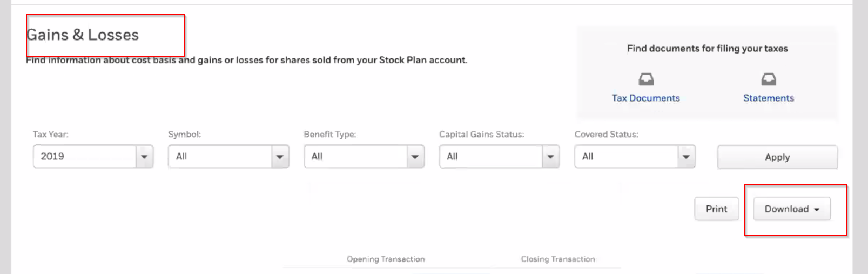Expand the Tax Year dropdown arrow
Image resolution: width=868 pixels, height=274 pixels.
pos(144,157)
